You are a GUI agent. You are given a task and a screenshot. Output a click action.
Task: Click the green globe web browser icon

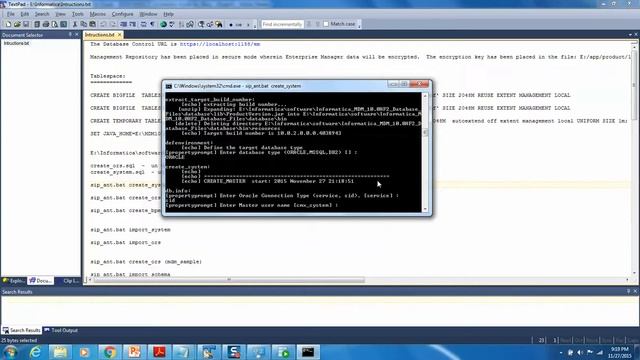pyautogui.click(x=163, y=24)
